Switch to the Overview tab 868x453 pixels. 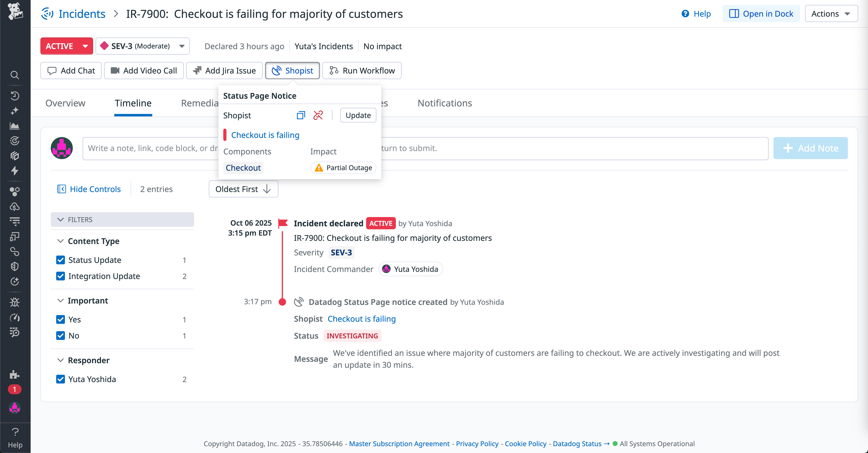65,103
